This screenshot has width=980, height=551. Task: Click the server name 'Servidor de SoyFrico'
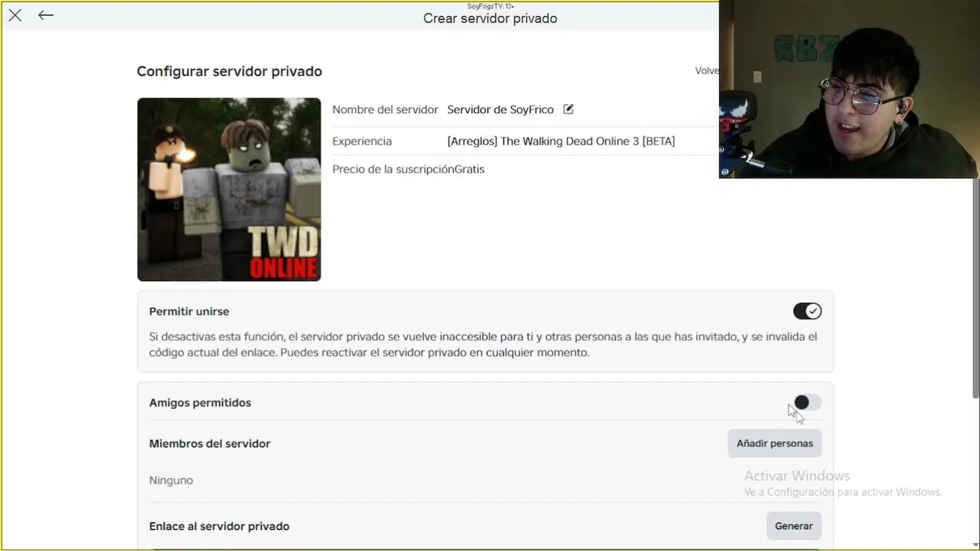click(500, 109)
